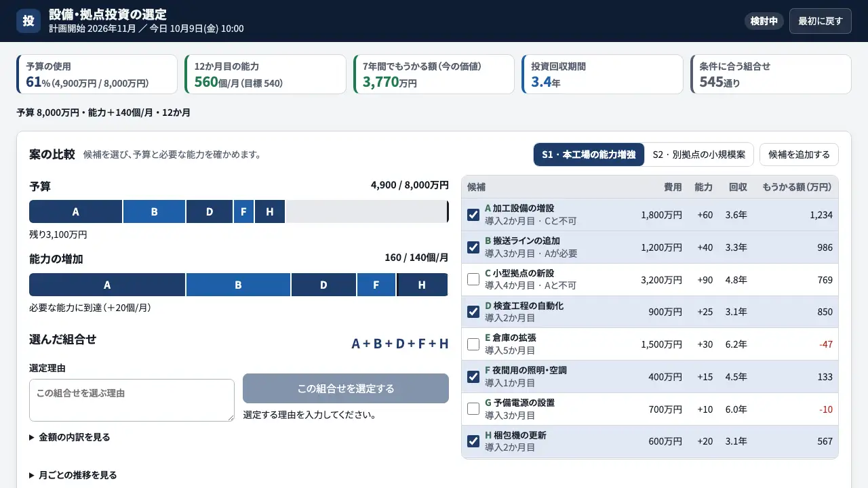Click the もうかる額(万円) column header

[797, 187]
